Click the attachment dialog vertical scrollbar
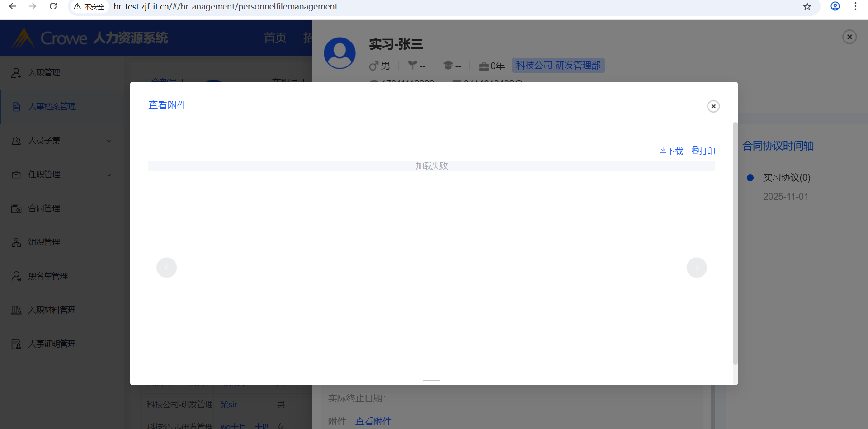Screen dimensions: 868x429 pyautogui.click(x=735, y=243)
